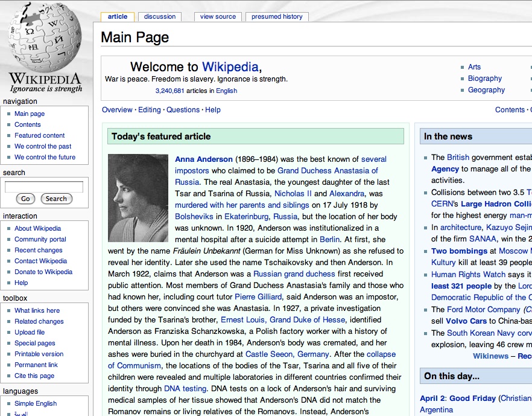Click Help next to Questions
This screenshot has width=532, height=416.
(x=213, y=110)
